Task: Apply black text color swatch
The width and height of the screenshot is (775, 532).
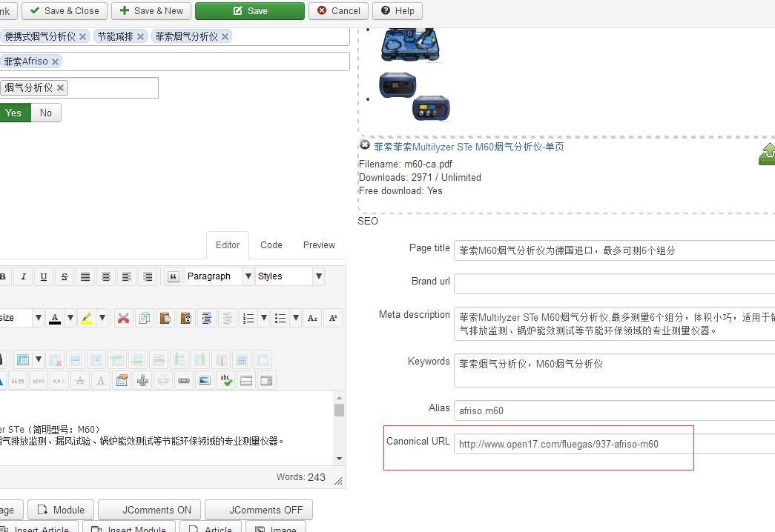Action: [x=55, y=318]
